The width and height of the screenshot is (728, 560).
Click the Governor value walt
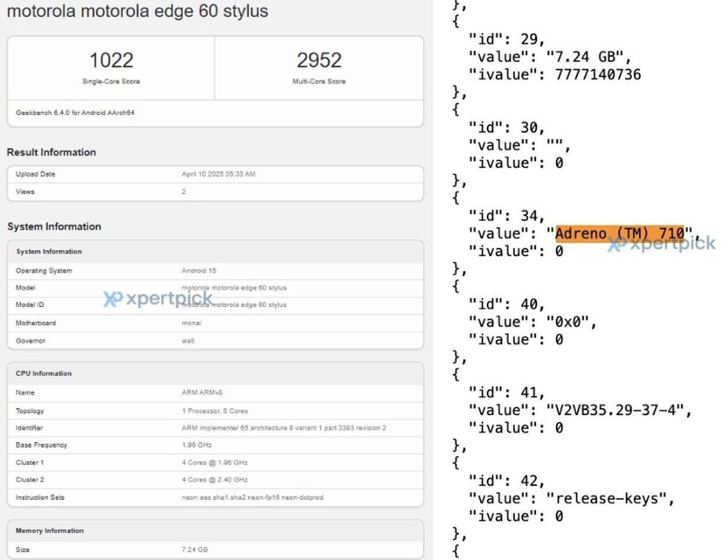click(188, 341)
